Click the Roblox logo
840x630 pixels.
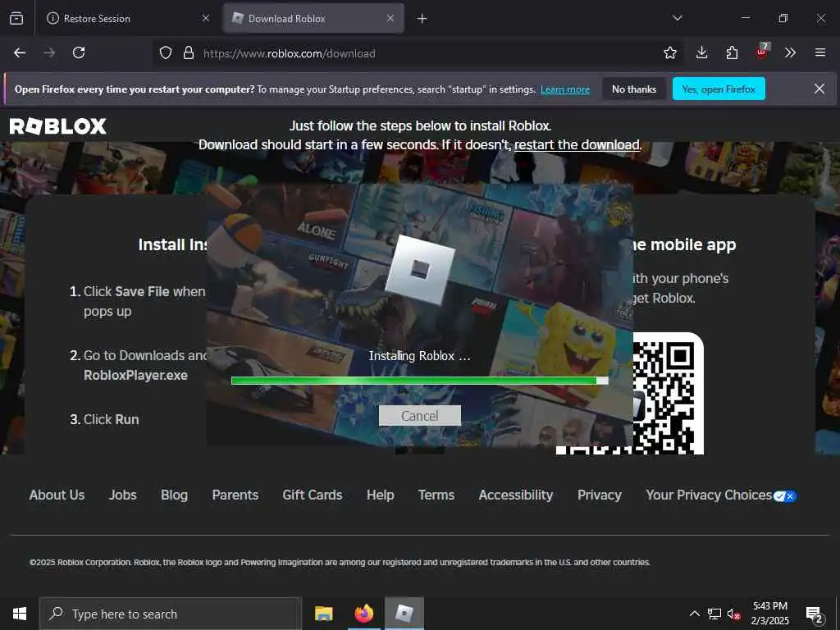(58, 126)
